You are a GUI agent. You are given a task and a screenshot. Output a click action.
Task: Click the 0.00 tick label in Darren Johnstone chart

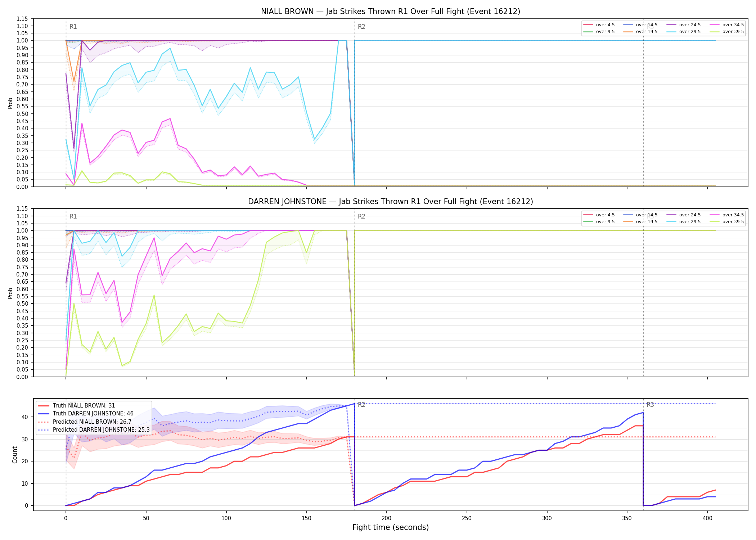(x=22, y=377)
